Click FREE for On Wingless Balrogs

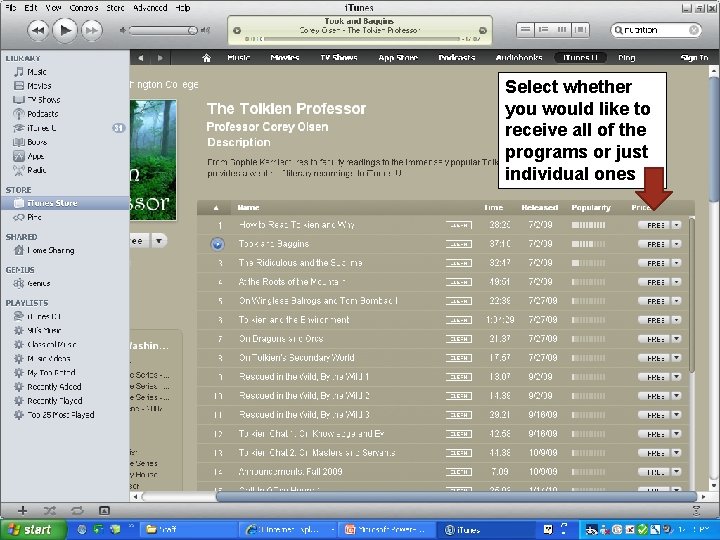click(x=654, y=301)
